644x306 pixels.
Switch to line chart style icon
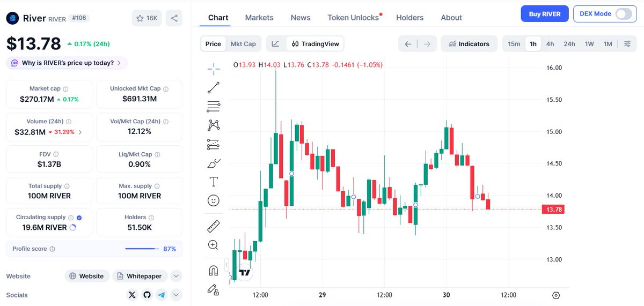point(275,44)
